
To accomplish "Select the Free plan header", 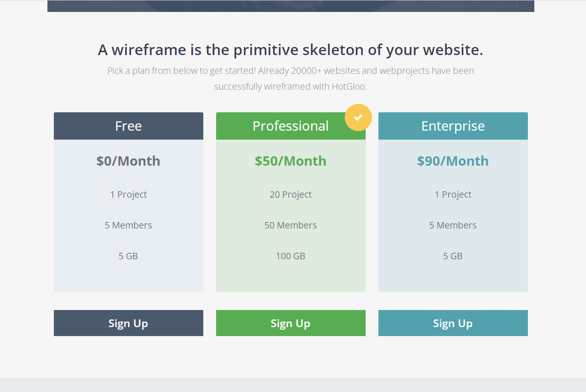I will point(128,126).
